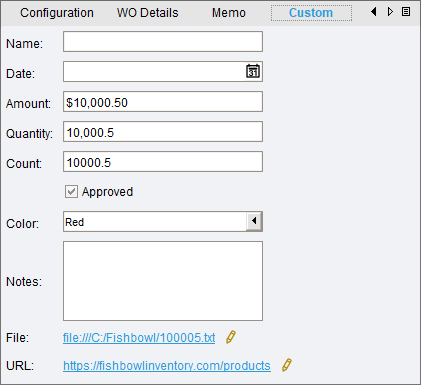Click the Count: label

(24, 164)
